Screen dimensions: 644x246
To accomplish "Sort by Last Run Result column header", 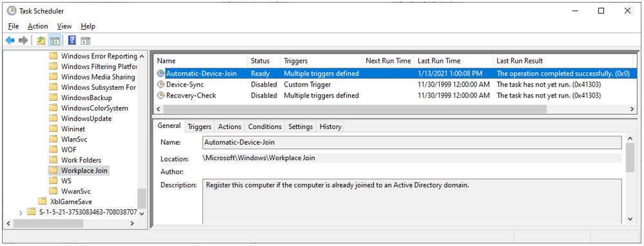I will point(563,61).
